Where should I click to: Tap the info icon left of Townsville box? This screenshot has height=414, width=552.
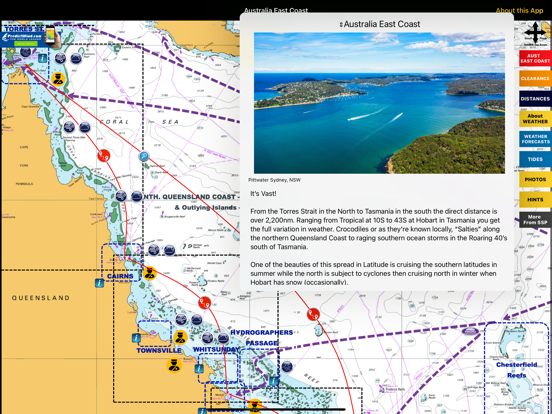tap(136, 338)
